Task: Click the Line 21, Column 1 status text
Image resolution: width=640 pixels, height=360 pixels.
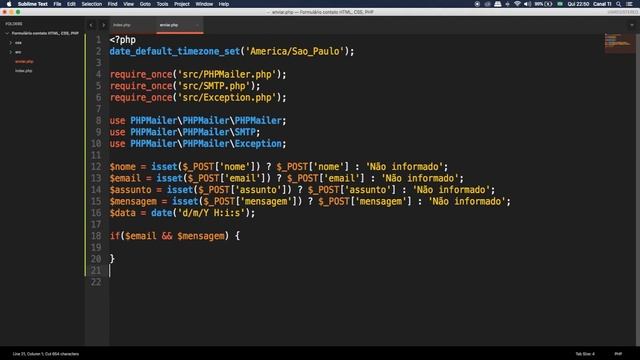Action: pyautogui.click(x=45, y=354)
